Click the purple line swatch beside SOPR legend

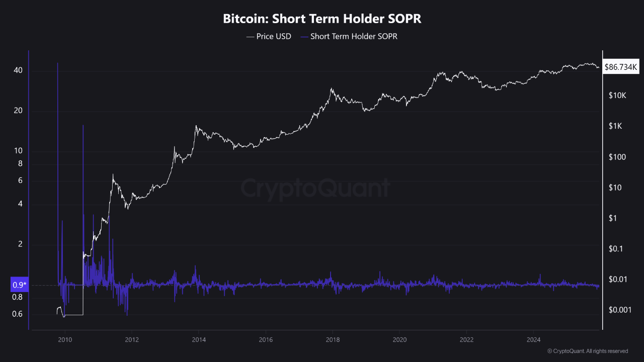304,37
